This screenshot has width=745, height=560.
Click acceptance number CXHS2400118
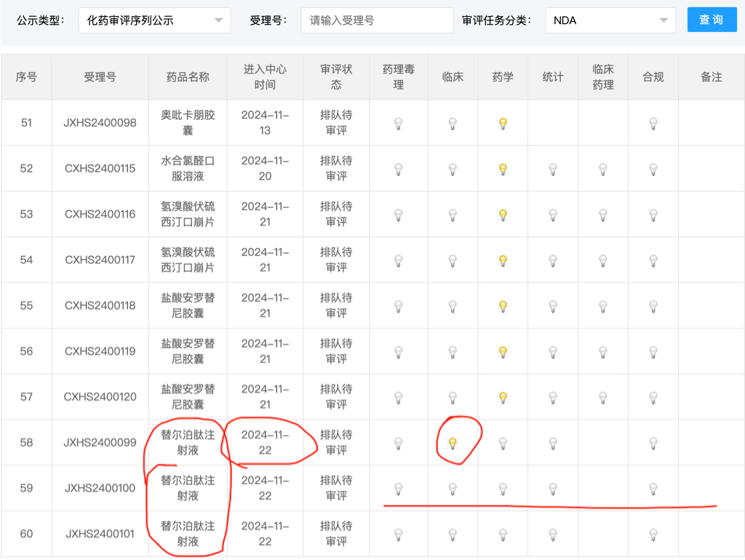coord(100,305)
